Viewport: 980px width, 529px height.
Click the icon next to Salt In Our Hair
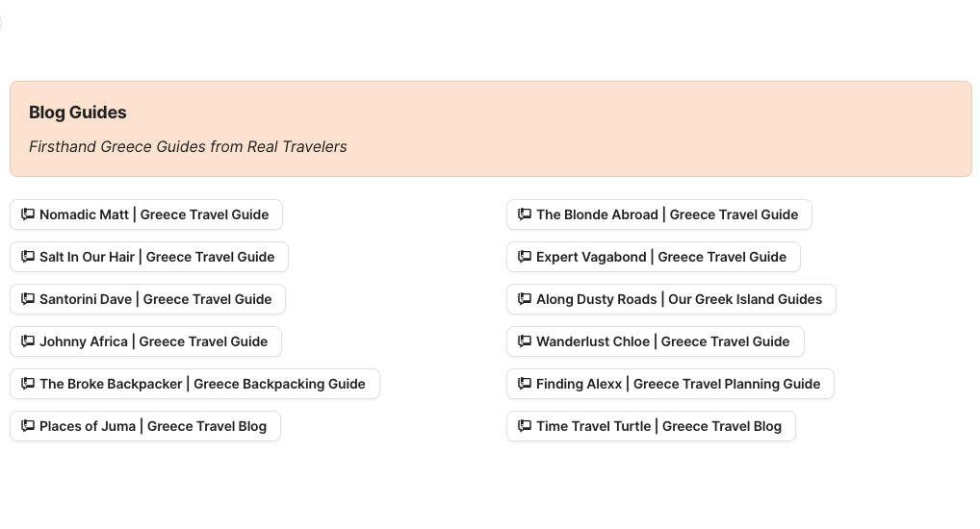(x=28, y=257)
